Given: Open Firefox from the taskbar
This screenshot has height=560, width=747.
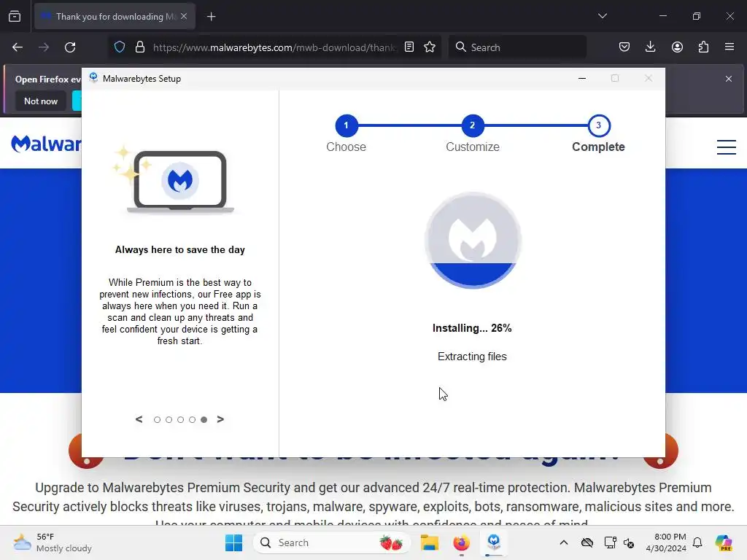Looking at the screenshot, I should [x=461, y=542].
